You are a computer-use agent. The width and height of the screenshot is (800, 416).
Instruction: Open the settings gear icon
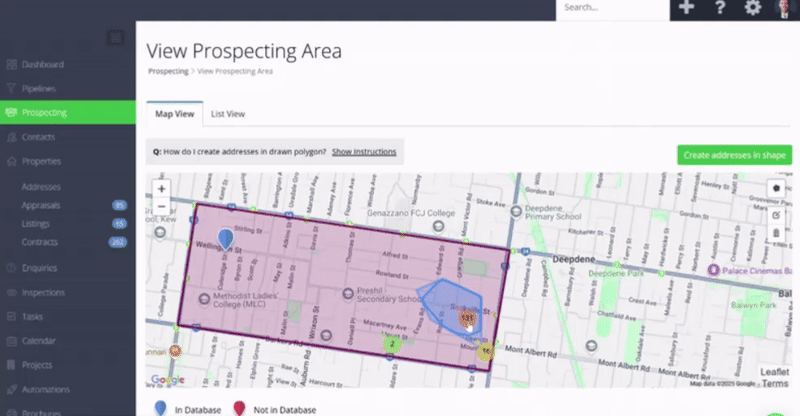coord(753,7)
